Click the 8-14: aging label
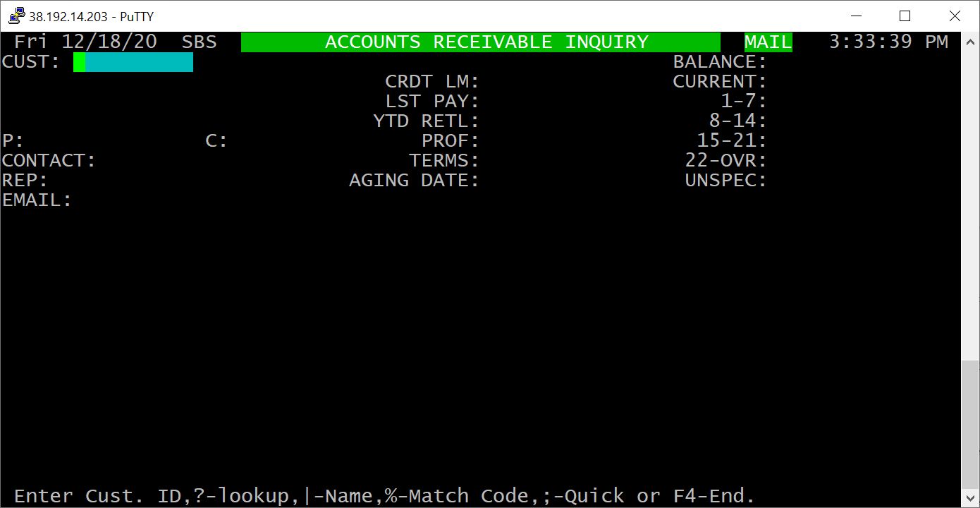 (x=738, y=121)
